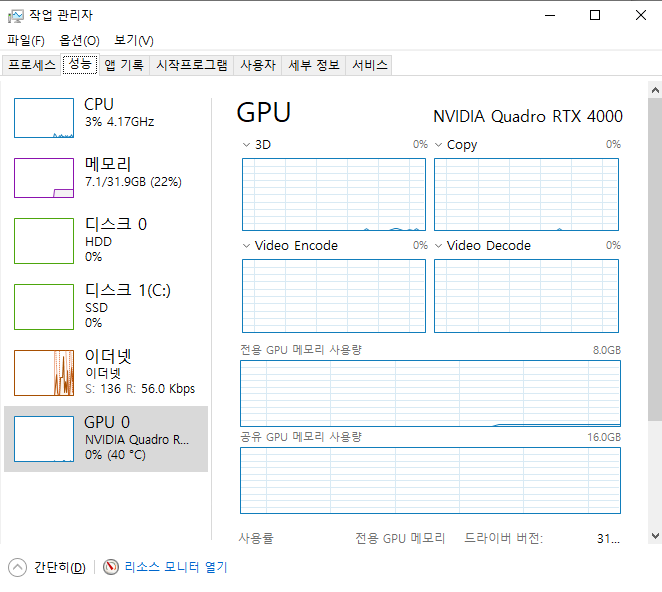This screenshot has height=592, width=662.
Task: Minimize the 작업 관리자 window
Action: click(x=550, y=16)
